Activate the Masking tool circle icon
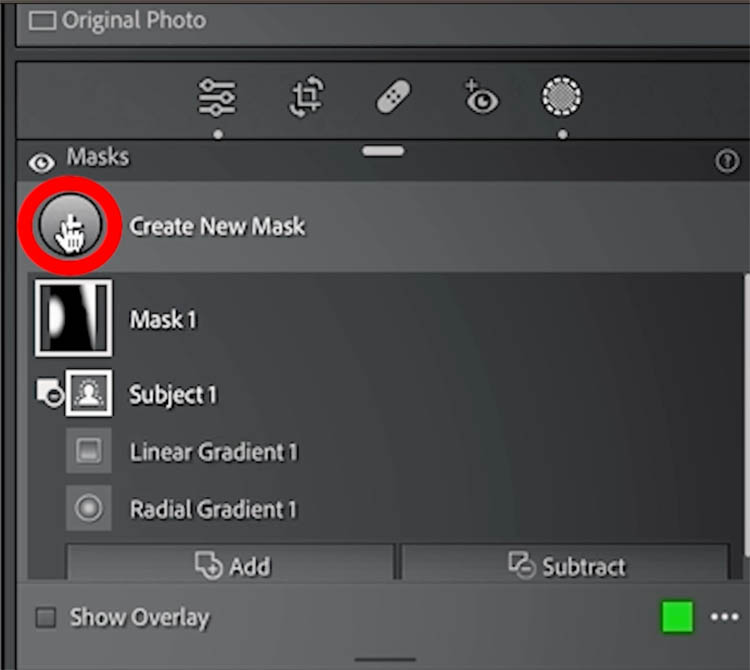 click(562, 96)
